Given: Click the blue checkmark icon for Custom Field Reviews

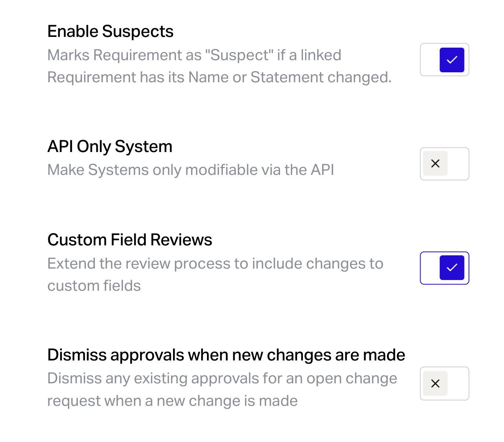Looking at the screenshot, I should pyautogui.click(x=452, y=268).
